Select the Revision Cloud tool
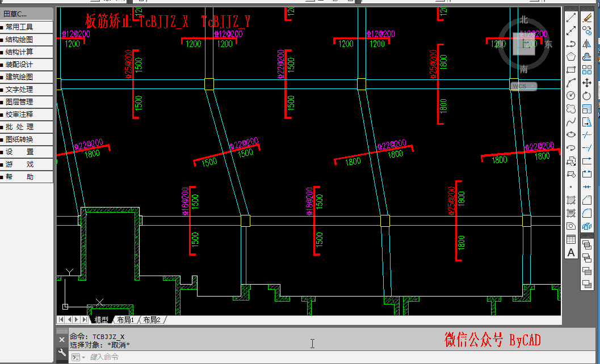Screen dimensions: 600x364 [571, 109]
